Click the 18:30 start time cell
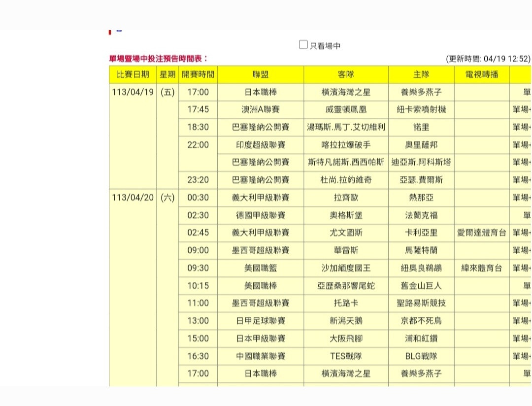 coord(198,127)
